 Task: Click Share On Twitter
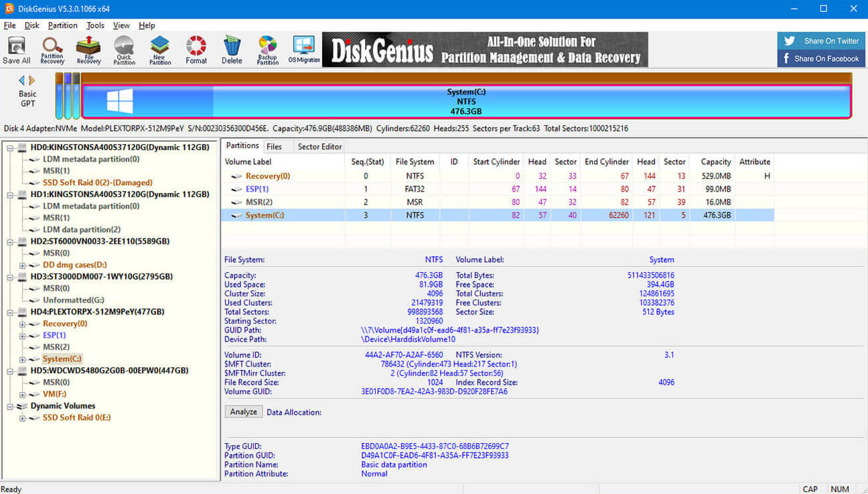[x=821, y=40]
